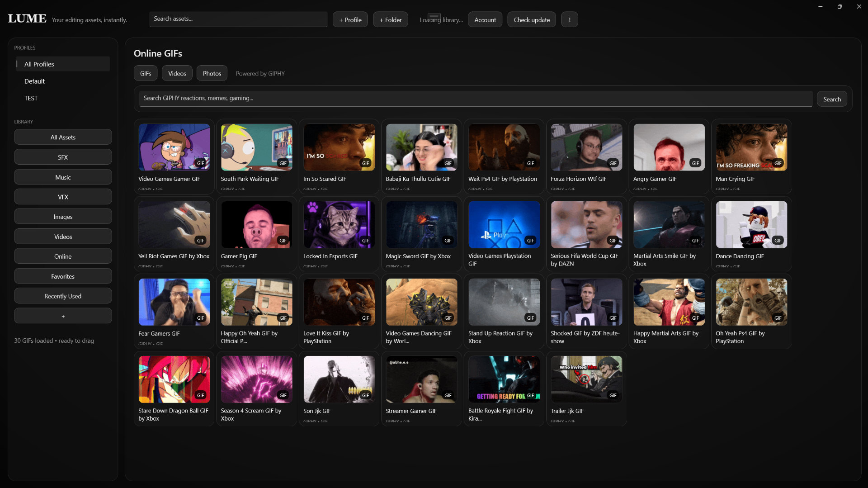Open the SFX library category
The width and height of the screenshot is (868, 488).
click(63, 157)
